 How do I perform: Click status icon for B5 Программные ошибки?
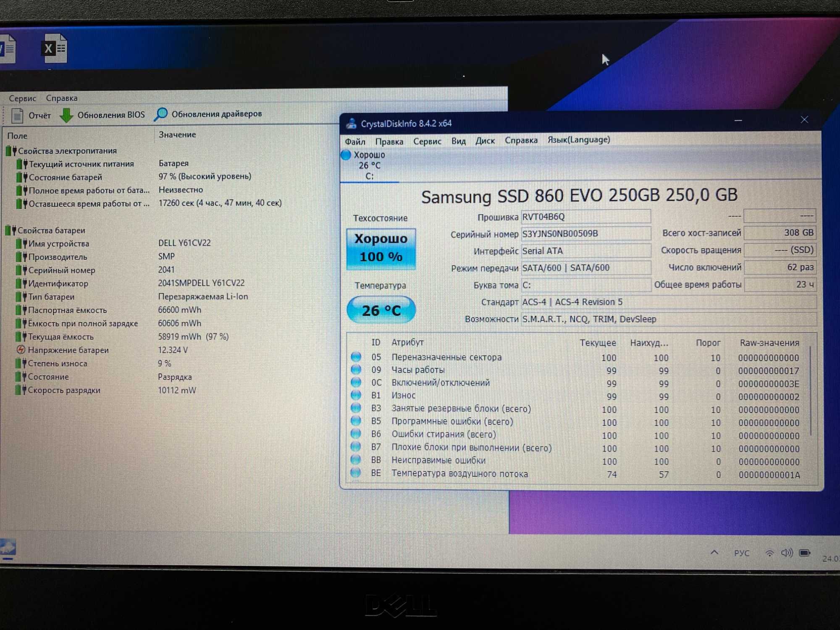point(356,421)
